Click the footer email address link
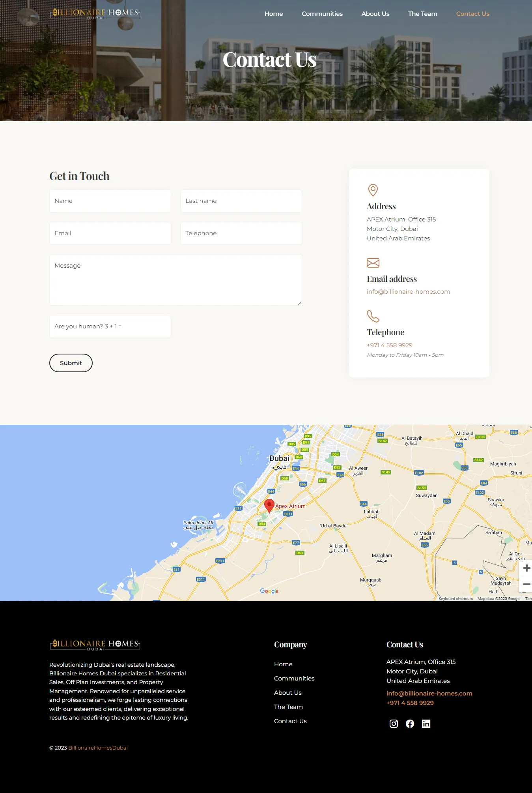Image resolution: width=532 pixels, height=793 pixels. (429, 694)
